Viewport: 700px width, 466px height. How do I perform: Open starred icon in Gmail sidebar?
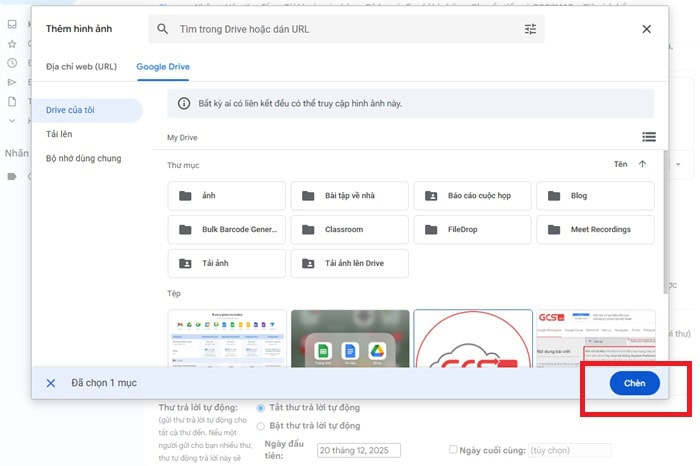click(x=12, y=44)
